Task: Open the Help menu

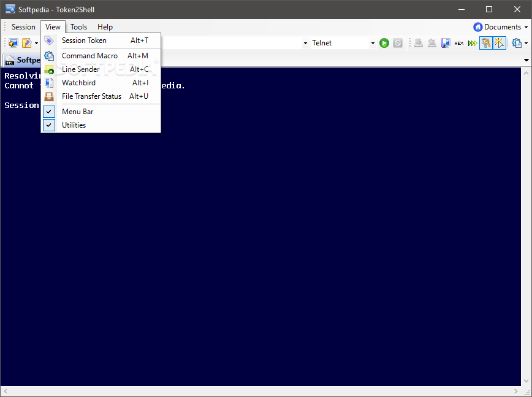Action: pyautogui.click(x=105, y=27)
